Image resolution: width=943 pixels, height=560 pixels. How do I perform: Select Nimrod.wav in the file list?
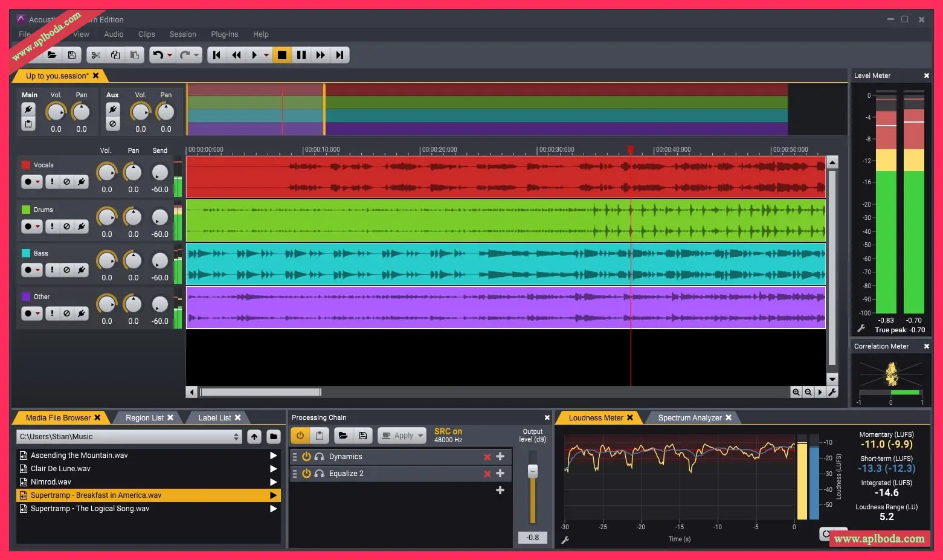[x=51, y=482]
